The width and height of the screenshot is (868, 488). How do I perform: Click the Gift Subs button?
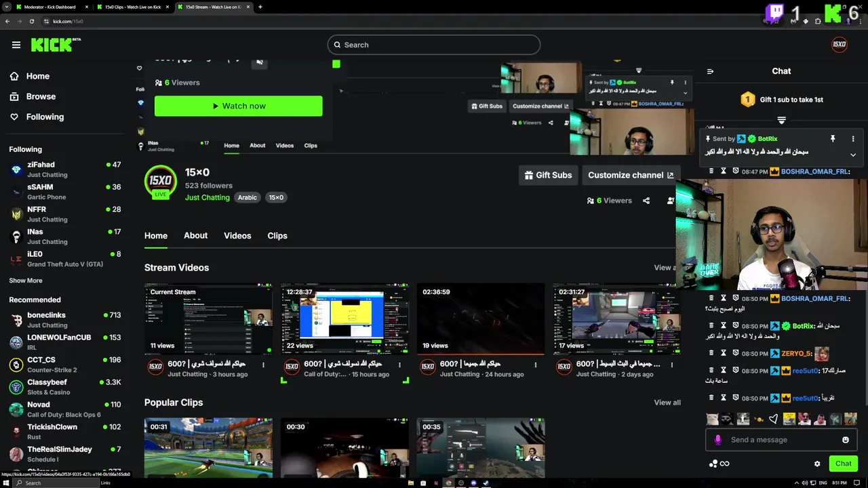[548, 175]
